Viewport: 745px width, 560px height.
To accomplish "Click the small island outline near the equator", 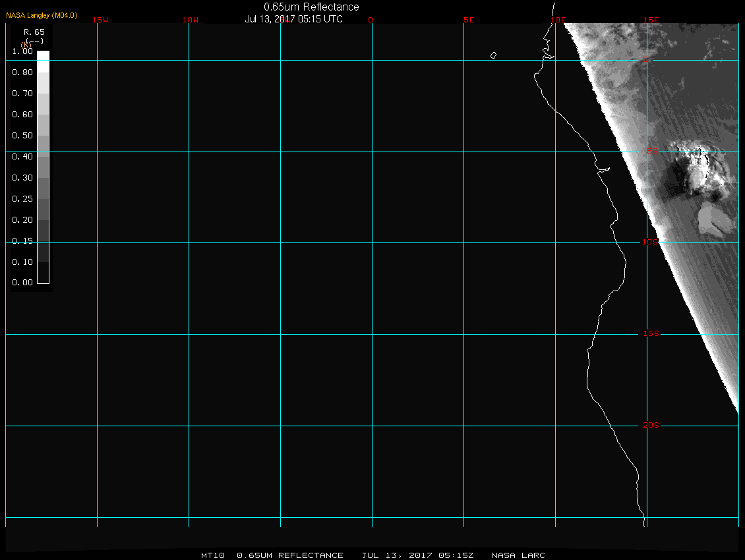I will pos(493,55).
